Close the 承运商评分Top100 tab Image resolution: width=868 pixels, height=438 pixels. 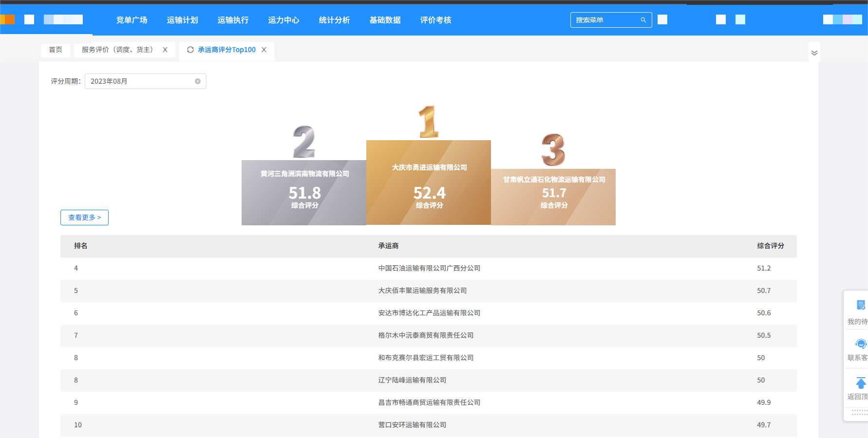(264, 50)
